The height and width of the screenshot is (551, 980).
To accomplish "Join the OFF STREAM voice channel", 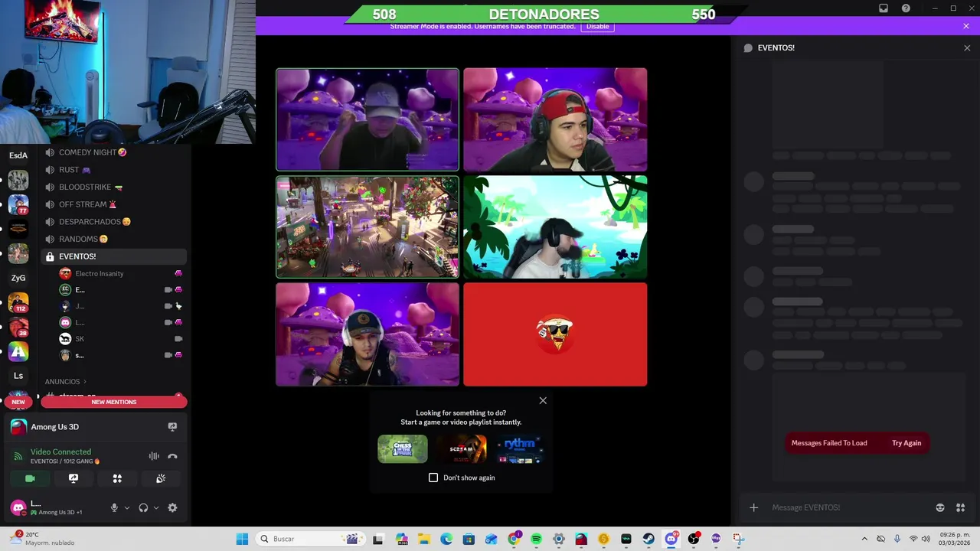I will pos(113,204).
